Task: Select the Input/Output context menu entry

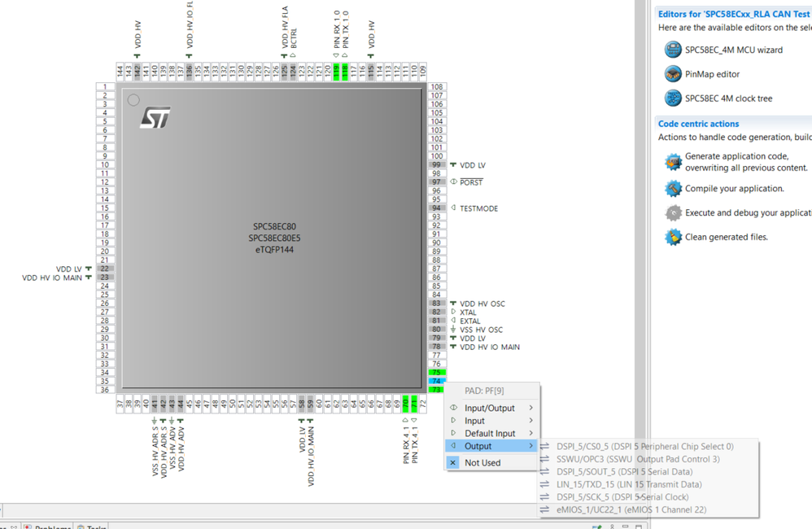Action: (490, 408)
